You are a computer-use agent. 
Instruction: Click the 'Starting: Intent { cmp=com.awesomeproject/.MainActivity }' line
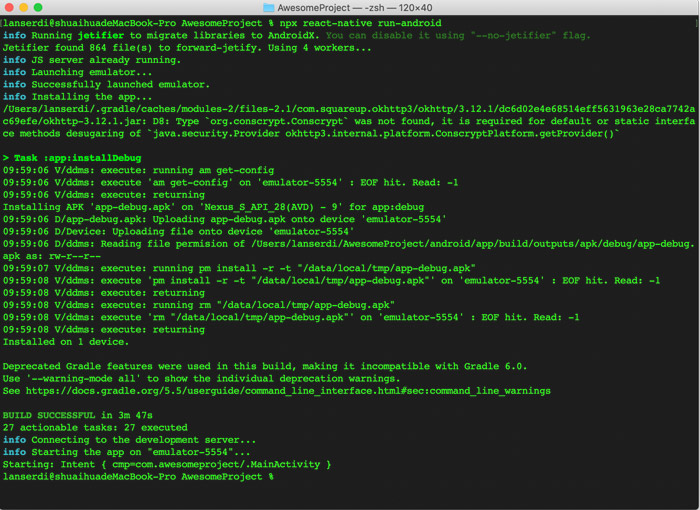pyautogui.click(x=167, y=464)
